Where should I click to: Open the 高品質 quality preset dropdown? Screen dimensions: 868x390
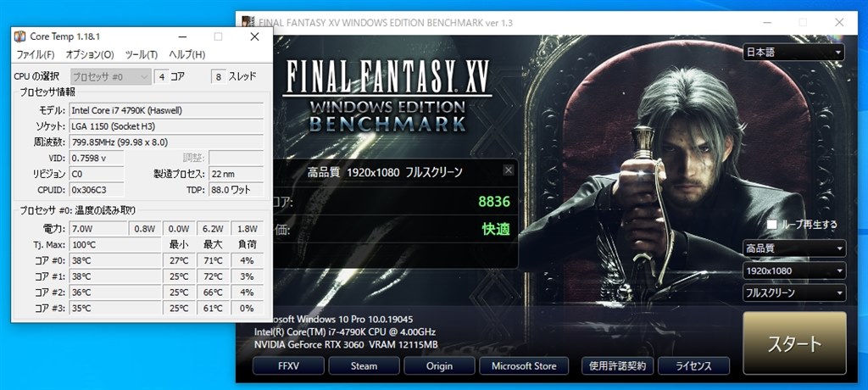(793, 248)
